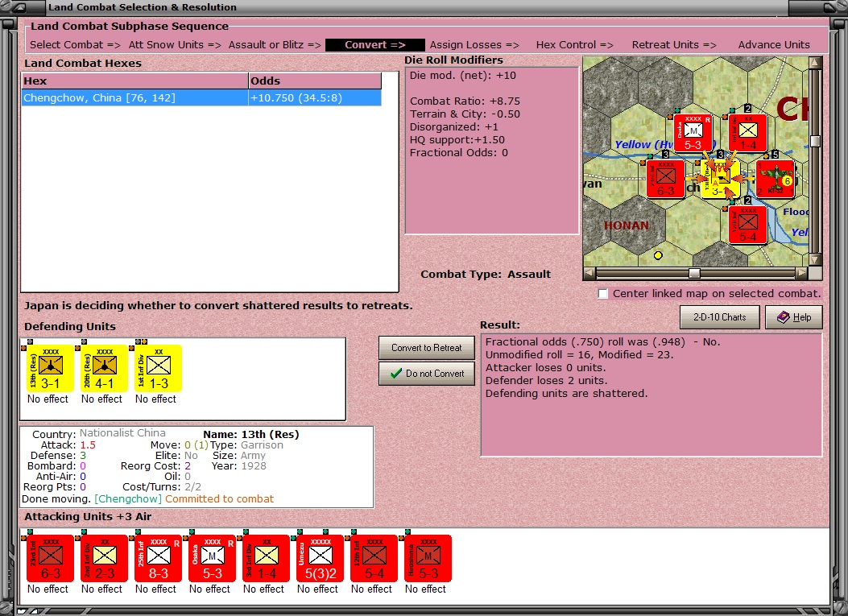Click the 1-4 division counter on the minimap
The image size is (848, 616).
(748, 133)
